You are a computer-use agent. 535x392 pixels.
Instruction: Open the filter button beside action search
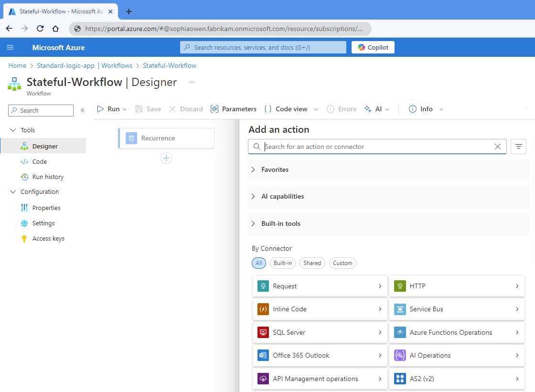pos(518,147)
